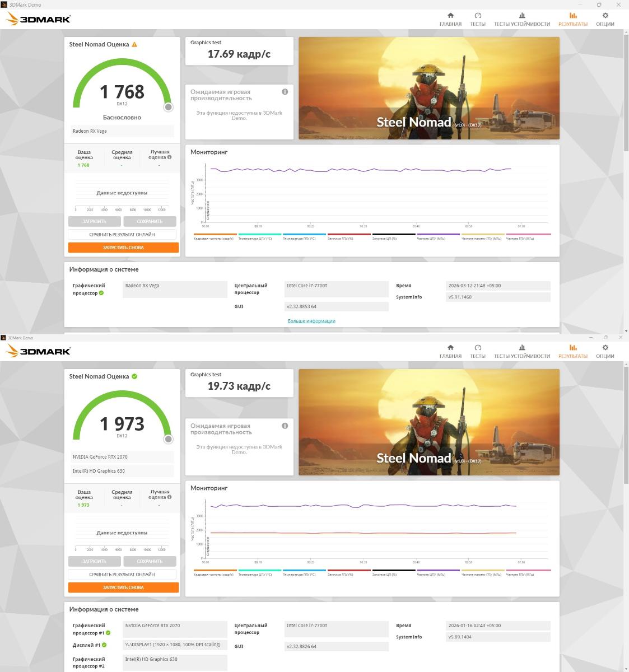Click Ваша оценка value 1 973

pos(83,505)
